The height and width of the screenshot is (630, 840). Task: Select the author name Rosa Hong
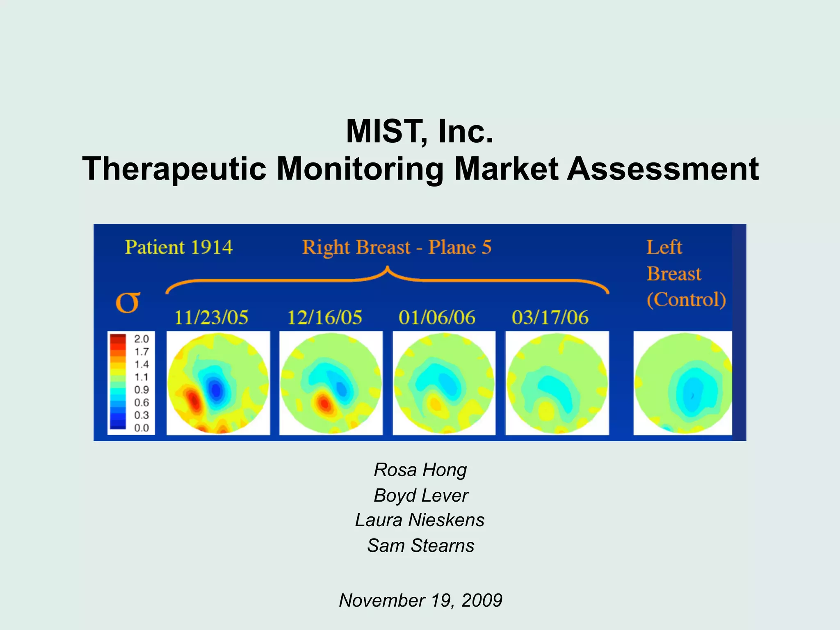[420, 470]
